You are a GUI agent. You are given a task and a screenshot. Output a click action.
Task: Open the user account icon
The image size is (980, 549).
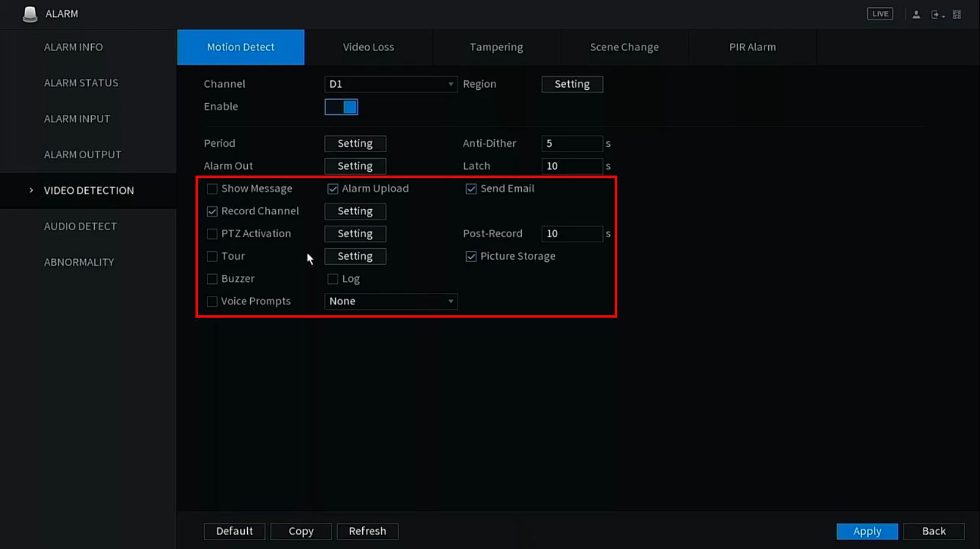tap(916, 14)
